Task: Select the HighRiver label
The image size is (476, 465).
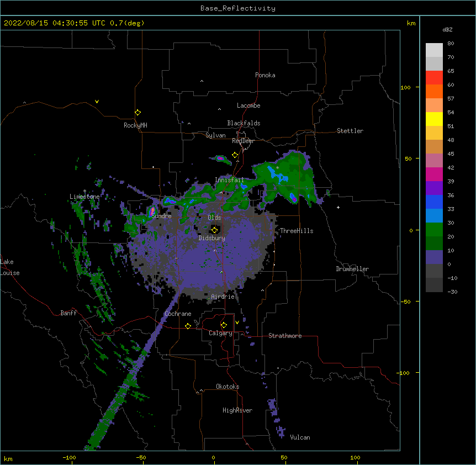Action: [237, 410]
